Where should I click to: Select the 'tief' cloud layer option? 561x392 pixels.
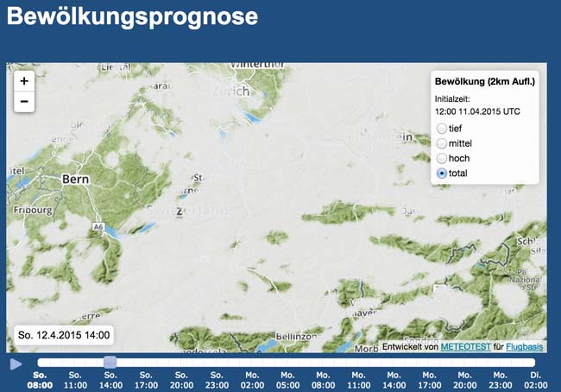(443, 129)
